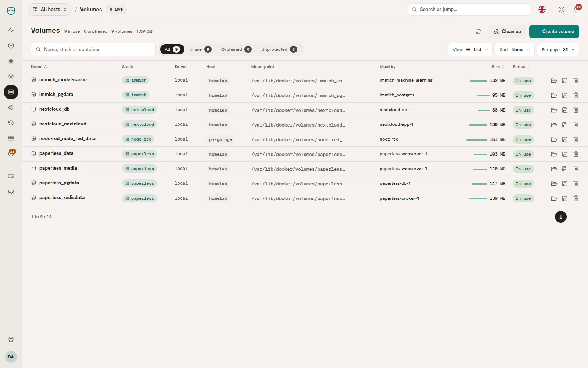
Task: Open the nextcloud stack tag on nextcloud_db
Action: click(140, 110)
